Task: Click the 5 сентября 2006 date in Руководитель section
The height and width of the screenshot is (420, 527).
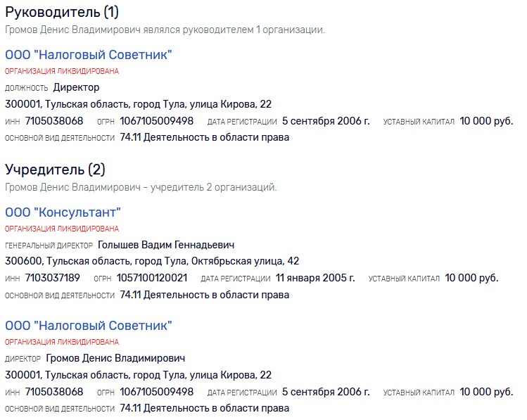Action: click(x=326, y=121)
